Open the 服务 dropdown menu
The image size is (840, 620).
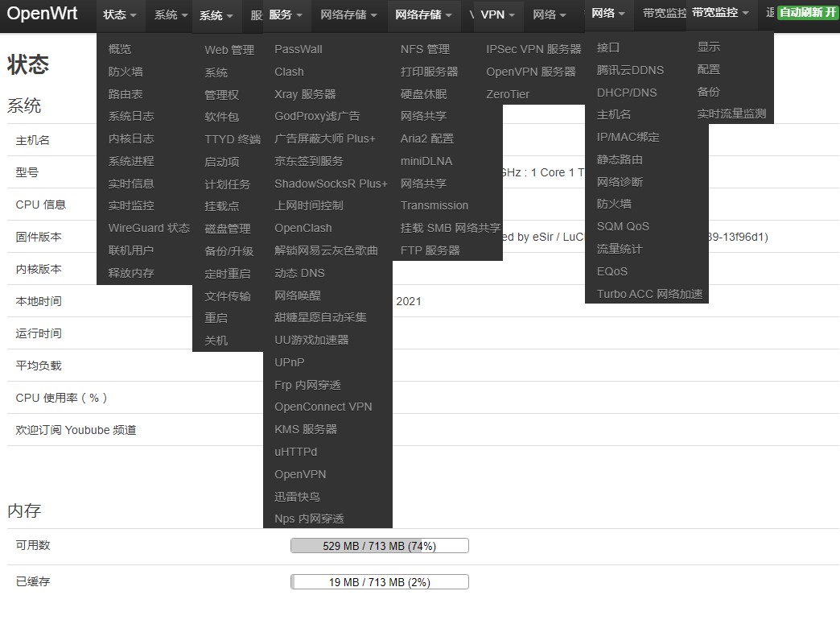(286, 14)
